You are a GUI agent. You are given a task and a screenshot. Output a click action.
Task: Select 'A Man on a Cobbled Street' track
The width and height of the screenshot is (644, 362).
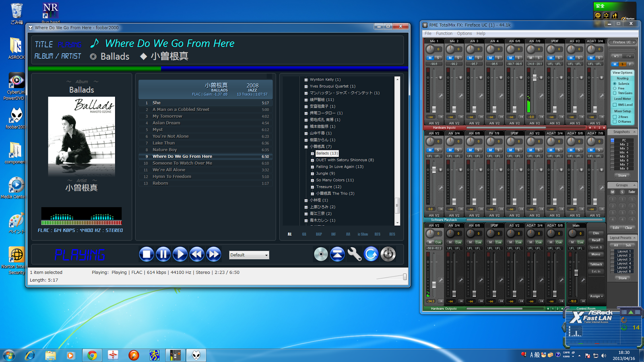point(206,109)
